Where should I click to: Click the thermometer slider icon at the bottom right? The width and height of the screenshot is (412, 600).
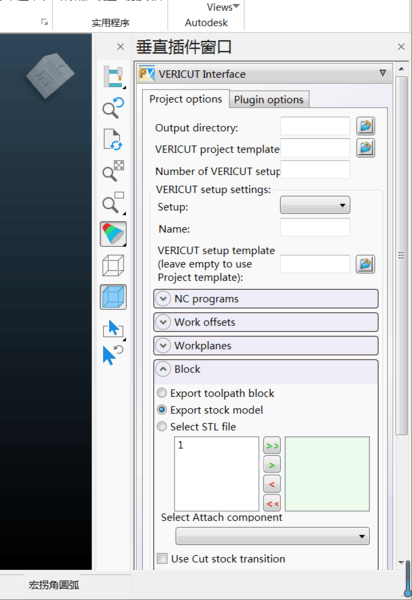(x=408, y=579)
